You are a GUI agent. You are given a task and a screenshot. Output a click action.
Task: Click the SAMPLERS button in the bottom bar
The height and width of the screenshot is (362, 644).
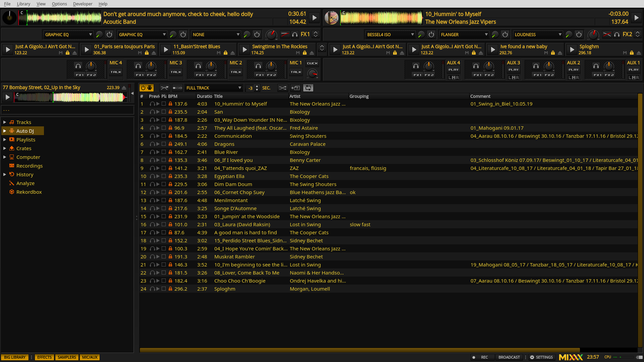point(67,357)
